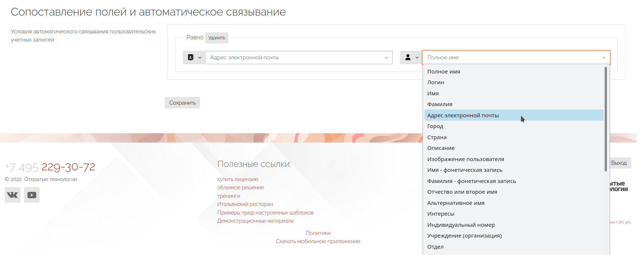The image size is (644, 255).
Task: Open the VK social network icon
Action: pyautogui.click(x=13, y=195)
